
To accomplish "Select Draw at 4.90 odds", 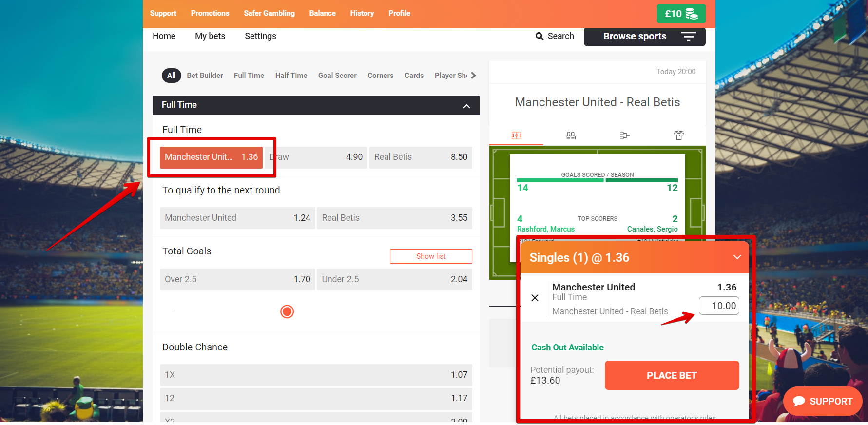I will [x=316, y=157].
